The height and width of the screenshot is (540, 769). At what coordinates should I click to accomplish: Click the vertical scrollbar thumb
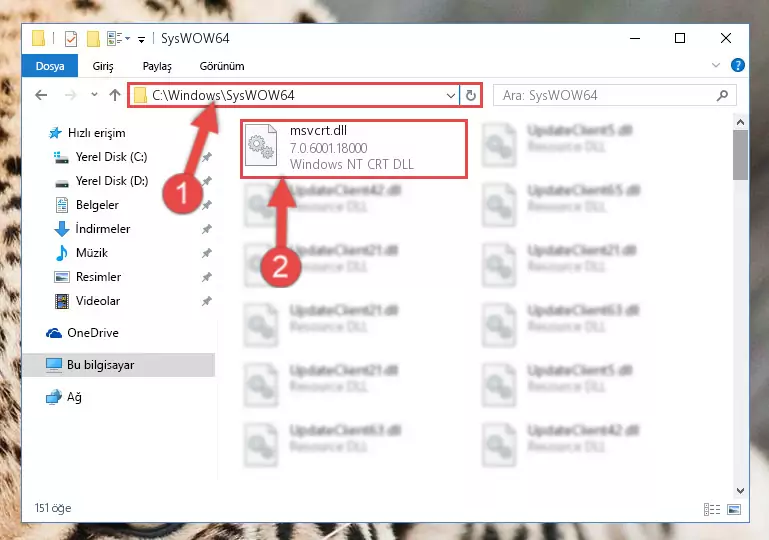pos(741,155)
